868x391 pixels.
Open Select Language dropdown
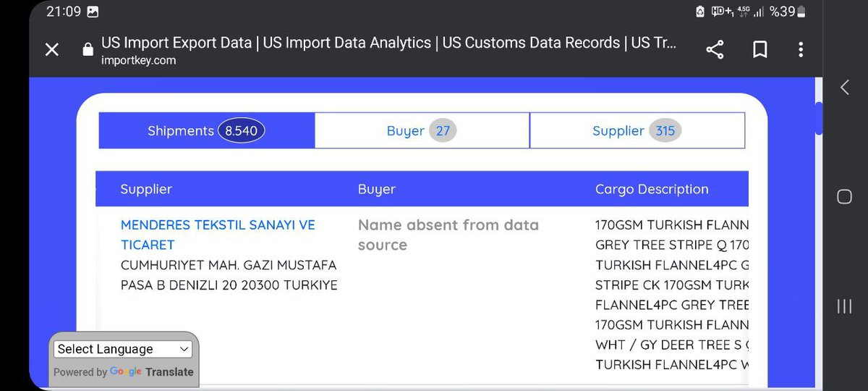(123, 349)
